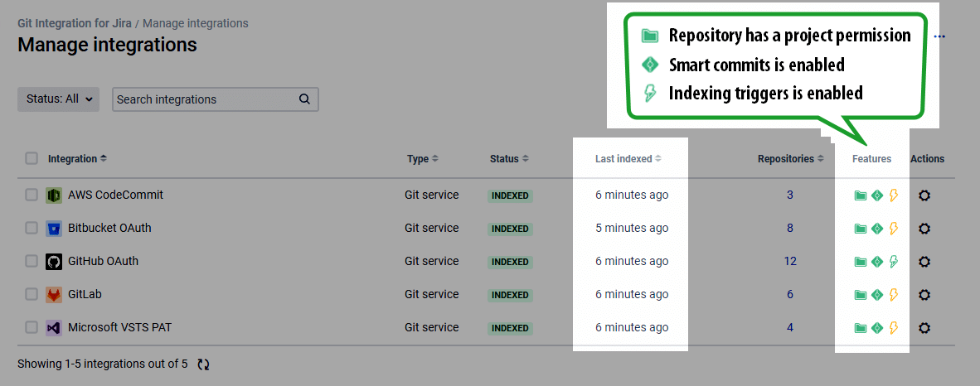
Task: Click the gear icon in GitLab row
Action: coord(924,295)
